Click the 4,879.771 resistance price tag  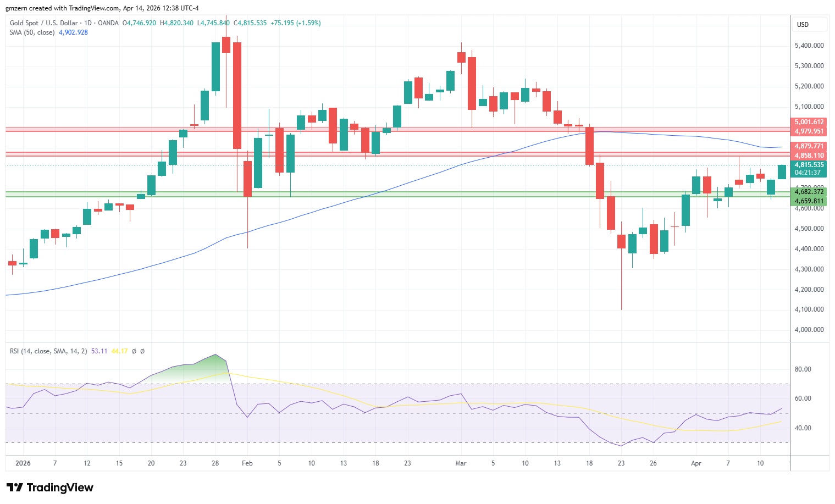(x=809, y=146)
